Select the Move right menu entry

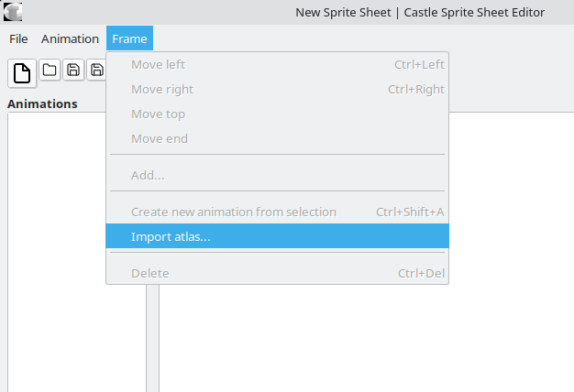click(x=161, y=89)
